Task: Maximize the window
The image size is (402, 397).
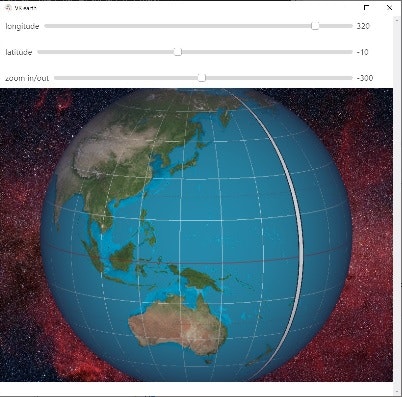Action: pos(367,7)
